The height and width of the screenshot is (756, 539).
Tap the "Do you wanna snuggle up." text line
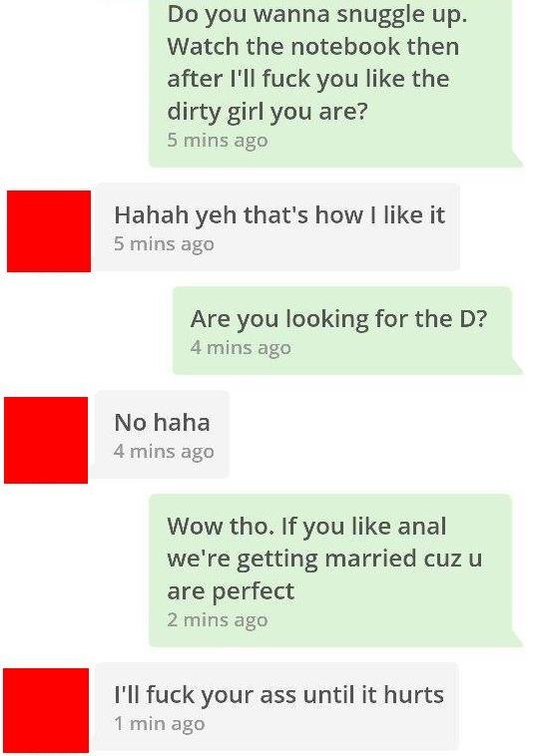pyautogui.click(x=317, y=15)
